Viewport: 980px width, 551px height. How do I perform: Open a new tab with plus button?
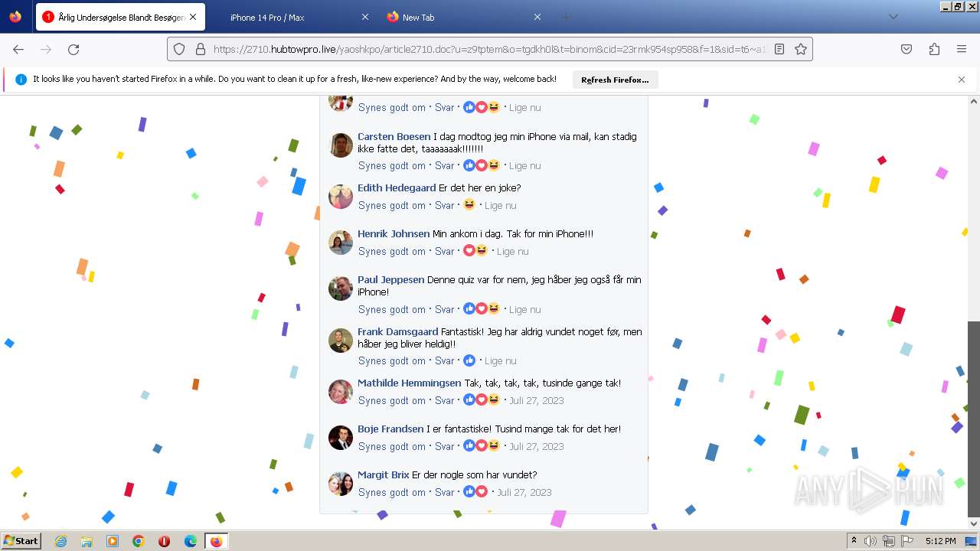tap(566, 17)
